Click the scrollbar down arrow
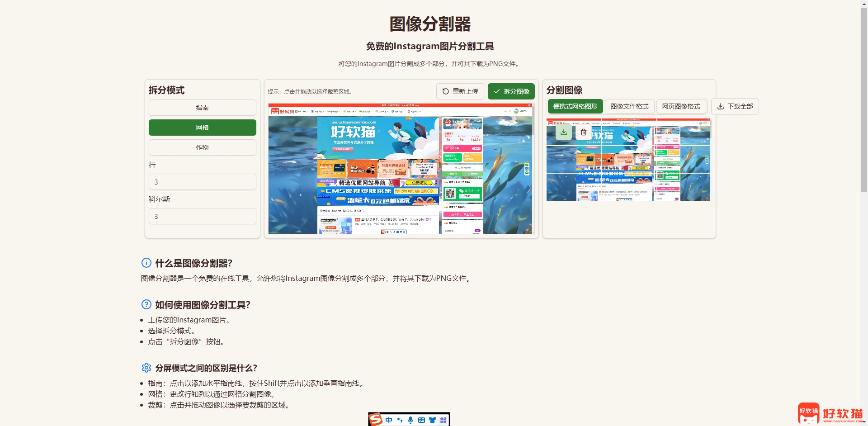 pos(864,422)
